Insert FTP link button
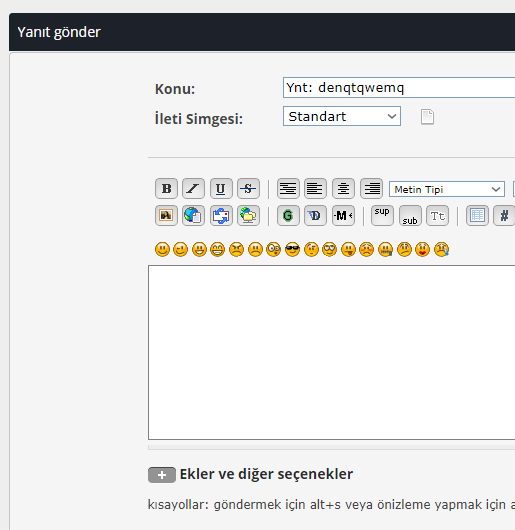This screenshot has width=515, height=530. click(x=248, y=215)
